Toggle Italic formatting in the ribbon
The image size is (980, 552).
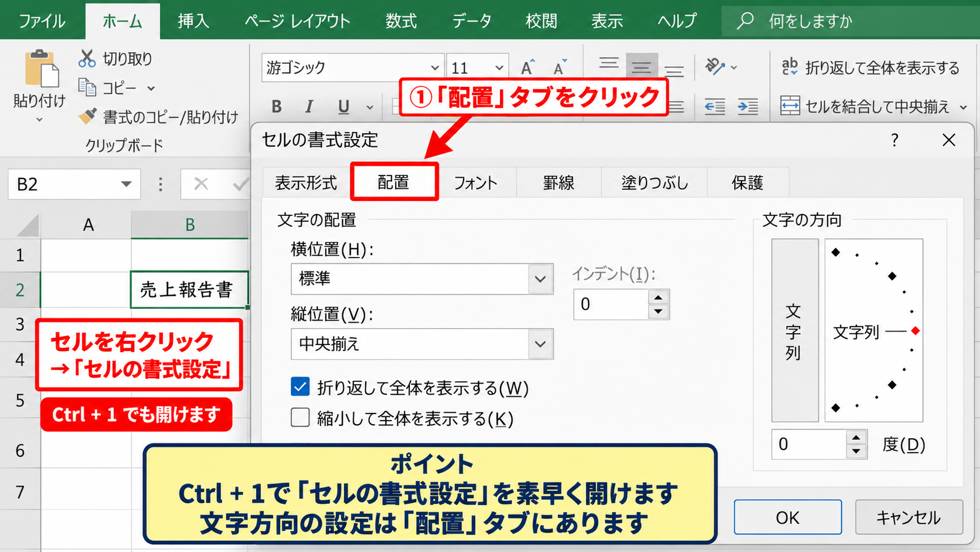coord(309,106)
